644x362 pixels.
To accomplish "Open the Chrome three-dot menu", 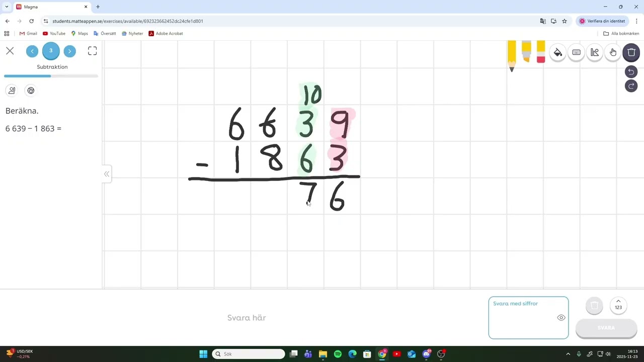I will 636,21.
